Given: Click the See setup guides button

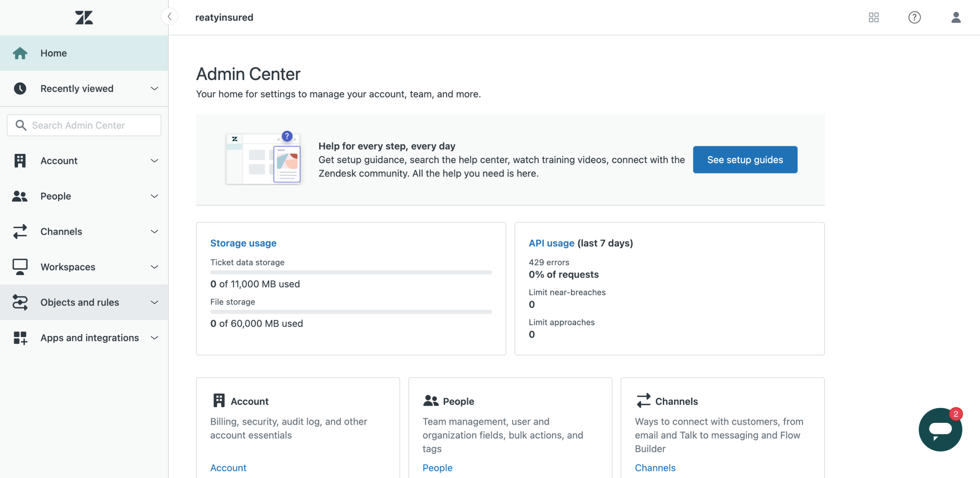Looking at the screenshot, I should (745, 160).
